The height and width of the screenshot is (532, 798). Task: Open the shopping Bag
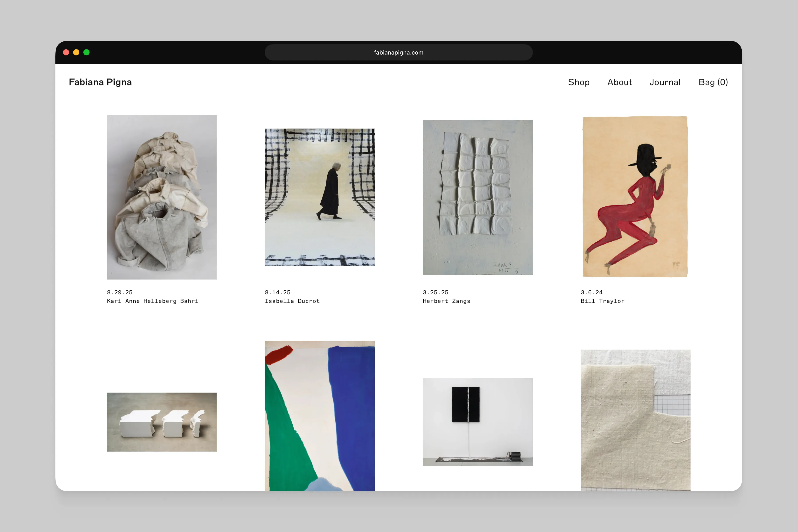click(x=712, y=82)
